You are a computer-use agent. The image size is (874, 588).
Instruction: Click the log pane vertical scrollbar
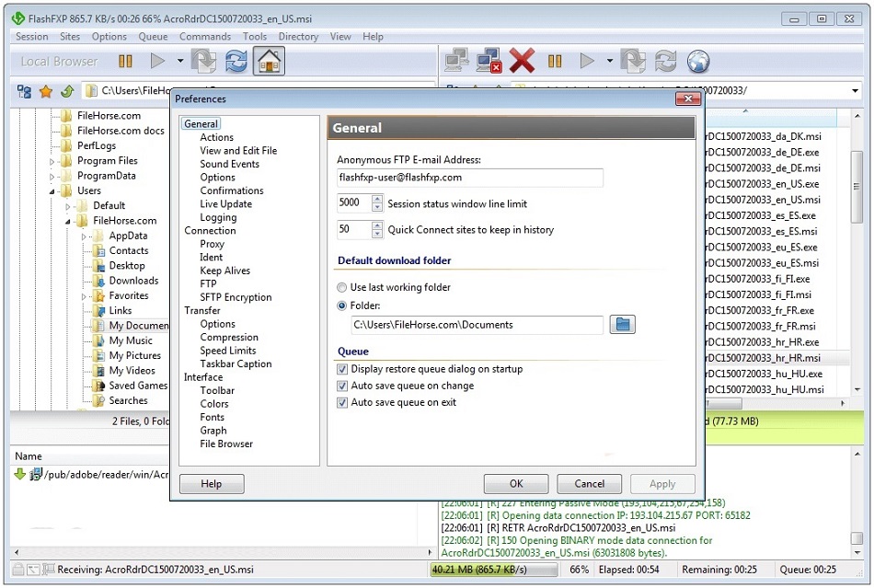pyautogui.click(x=857, y=537)
